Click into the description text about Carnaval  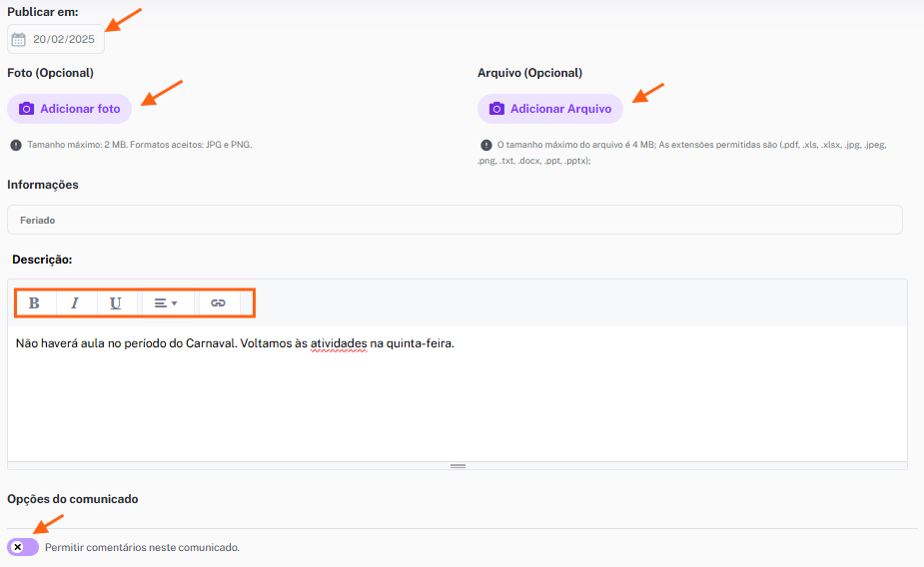click(x=235, y=343)
